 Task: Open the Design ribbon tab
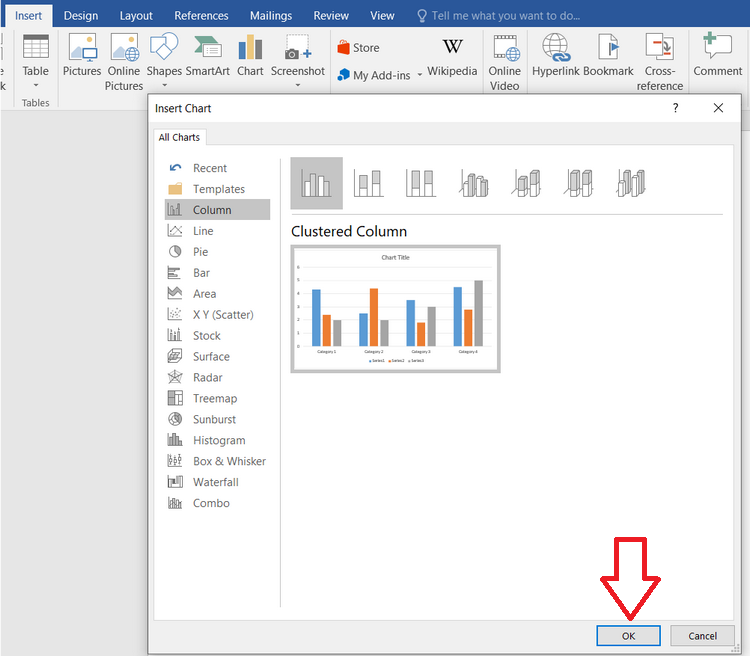tap(81, 15)
